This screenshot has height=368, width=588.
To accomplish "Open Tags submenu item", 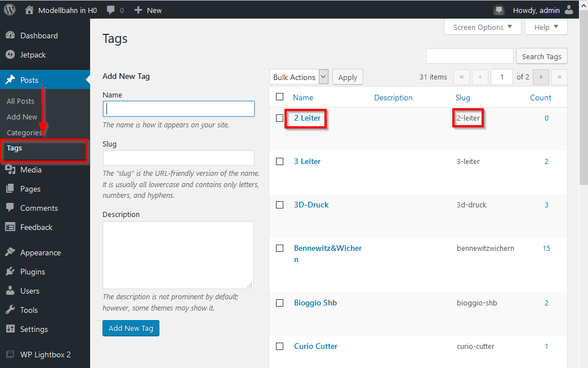I will [x=14, y=148].
